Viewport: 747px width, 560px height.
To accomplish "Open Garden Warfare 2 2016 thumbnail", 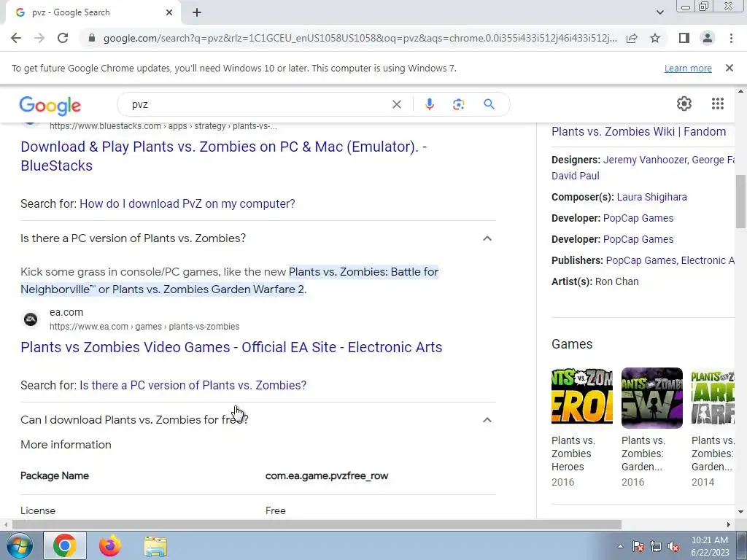I will (651, 397).
